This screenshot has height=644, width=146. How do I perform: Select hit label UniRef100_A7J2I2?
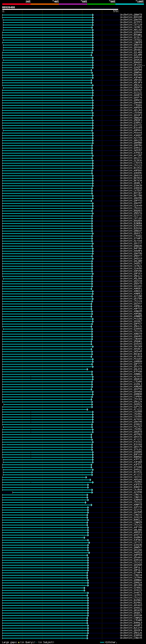(131, 409)
